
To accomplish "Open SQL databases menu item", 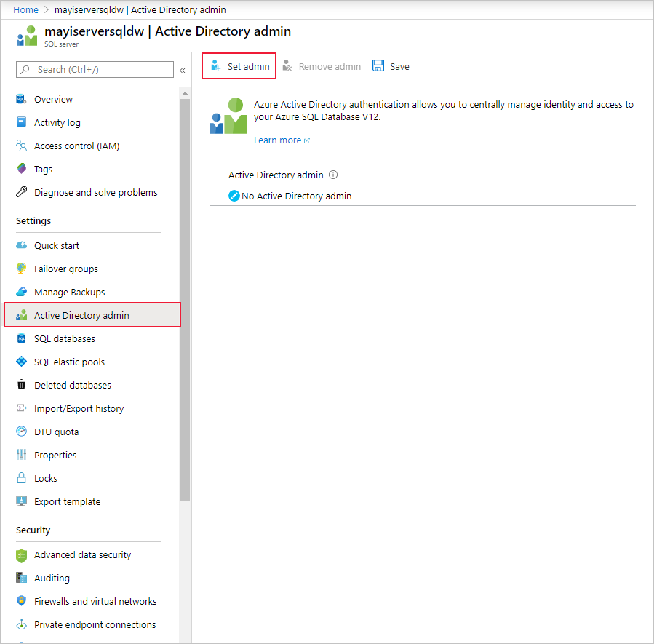I will [65, 338].
